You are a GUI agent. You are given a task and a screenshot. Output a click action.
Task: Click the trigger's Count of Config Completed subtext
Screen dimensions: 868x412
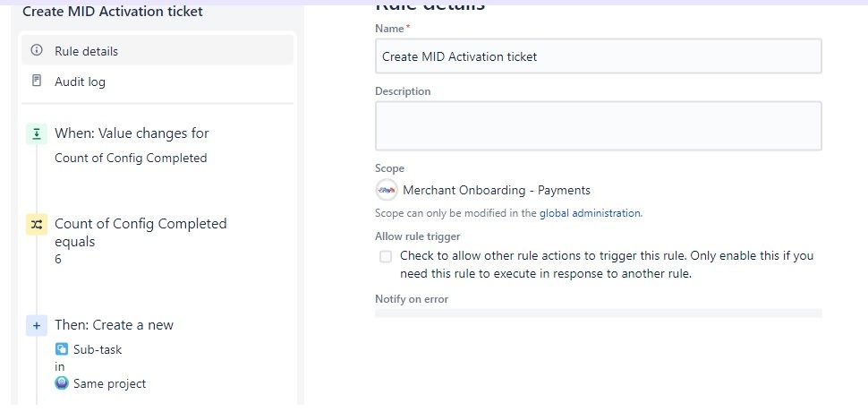click(x=131, y=158)
